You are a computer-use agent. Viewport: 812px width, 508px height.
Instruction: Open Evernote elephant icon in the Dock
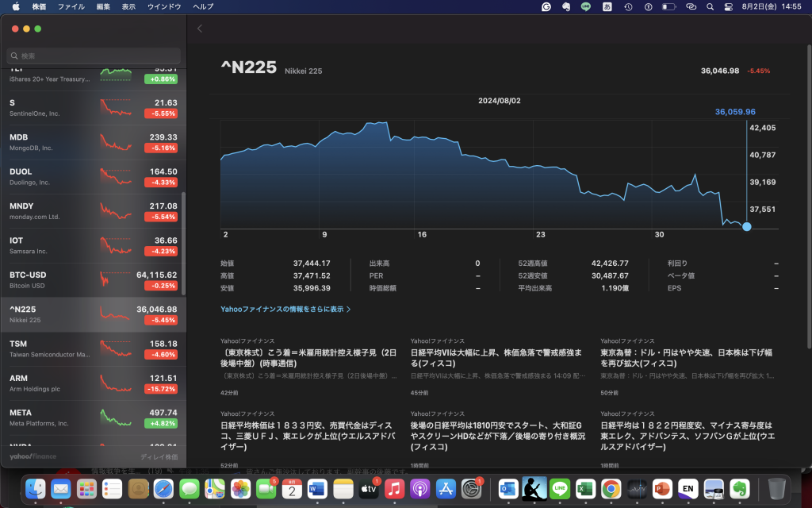point(740,489)
